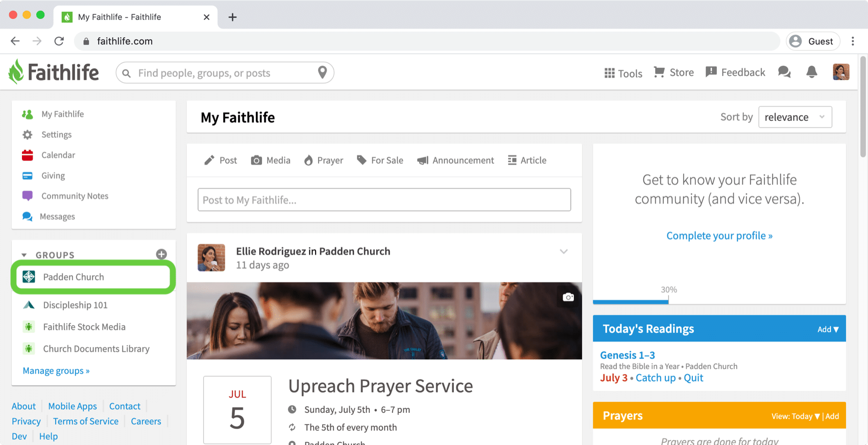The height and width of the screenshot is (445, 868).
Task: Open the Help footer link
Action: click(49, 436)
